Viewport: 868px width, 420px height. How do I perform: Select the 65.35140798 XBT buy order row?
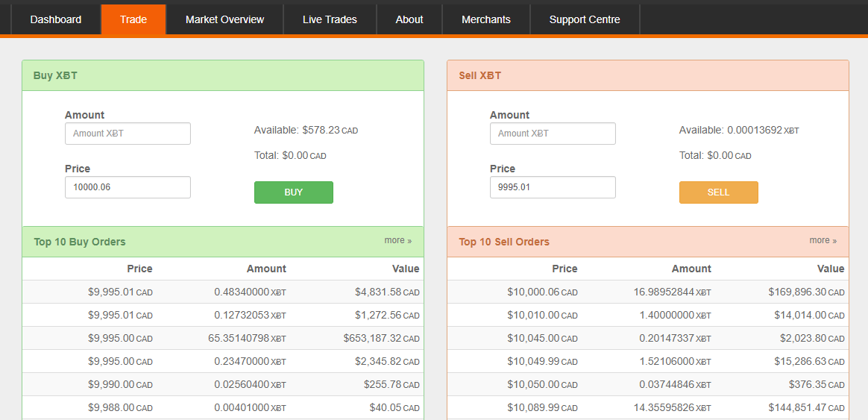(223, 338)
